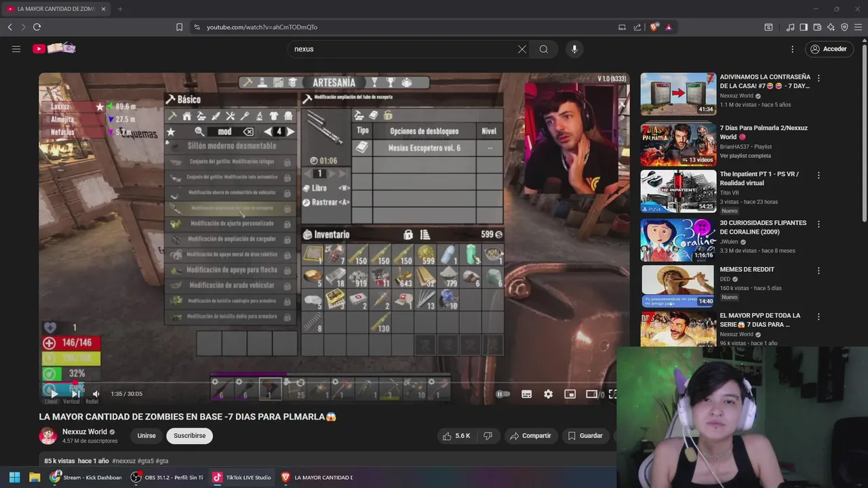The image size is (868, 488).
Task: Open Nexxuz World channel avatar
Action: click(48, 436)
